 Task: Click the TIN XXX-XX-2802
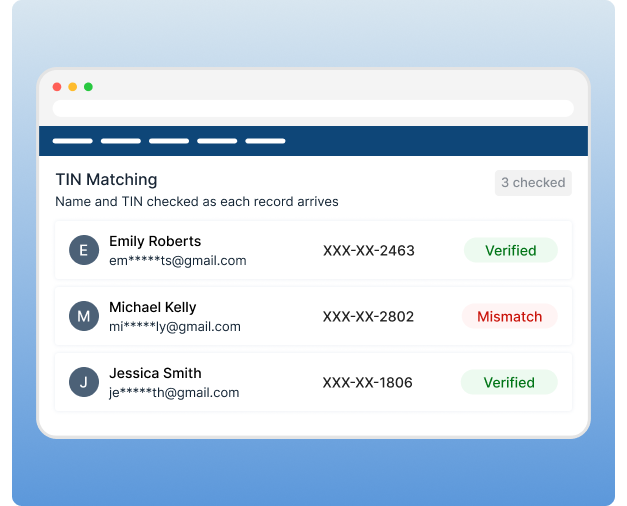point(368,317)
